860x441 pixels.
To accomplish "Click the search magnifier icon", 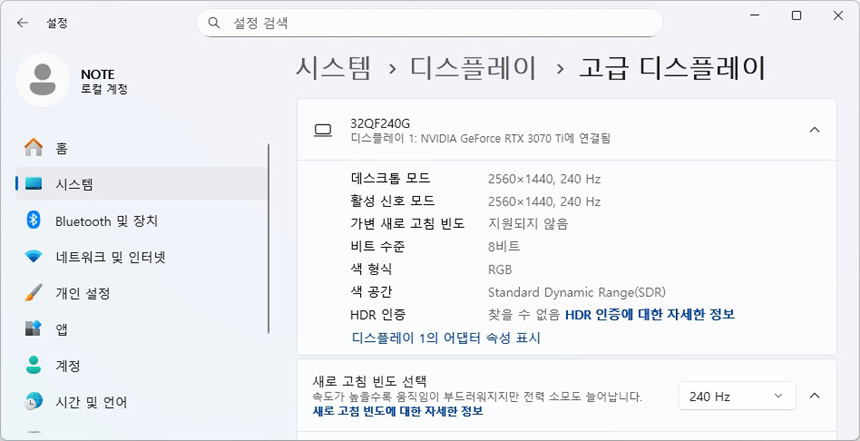I will tap(214, 22).
